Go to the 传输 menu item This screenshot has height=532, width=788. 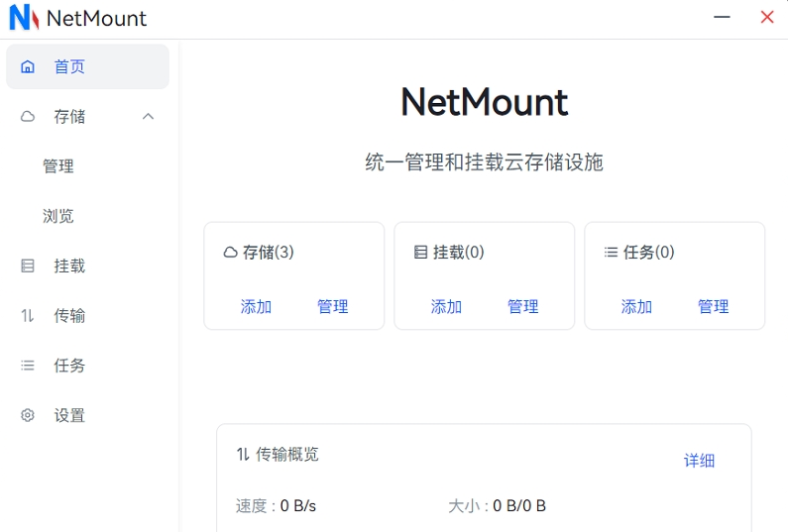point(69,316)
